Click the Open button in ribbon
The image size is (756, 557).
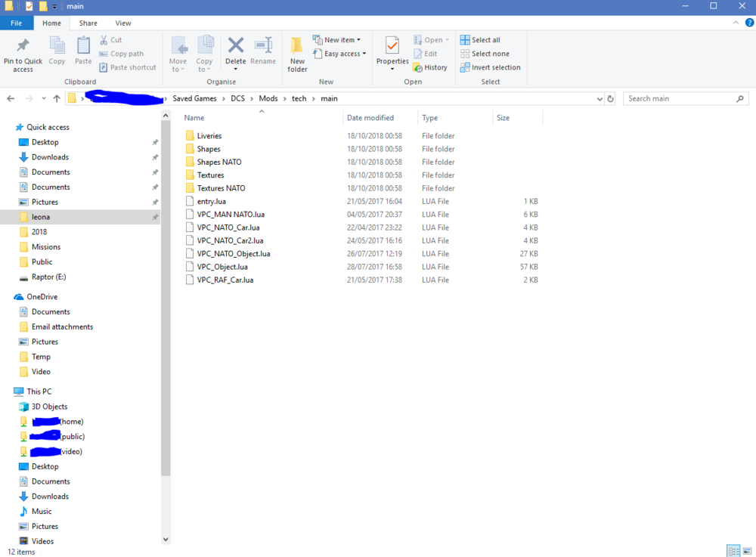click(431, 40)
